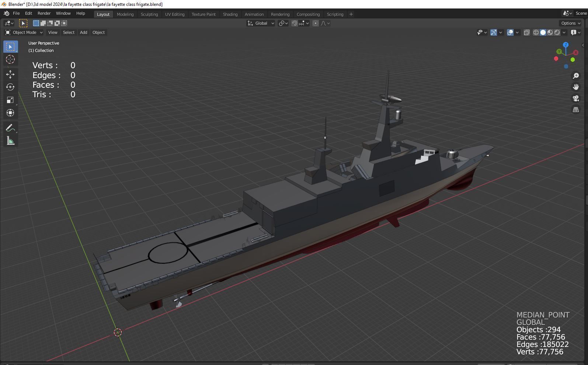Activate the Transform tool
Viewport: 588px width, 365px height.
[10, 113]
